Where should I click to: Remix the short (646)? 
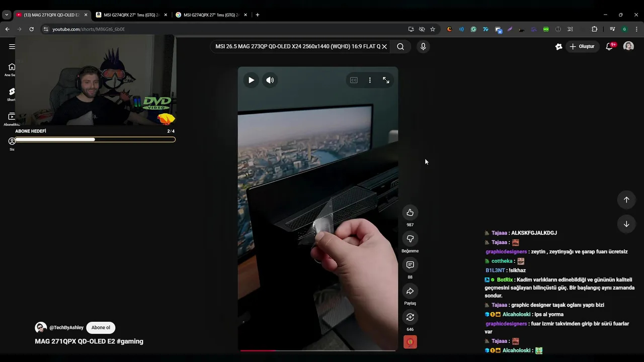click(410, 317)
